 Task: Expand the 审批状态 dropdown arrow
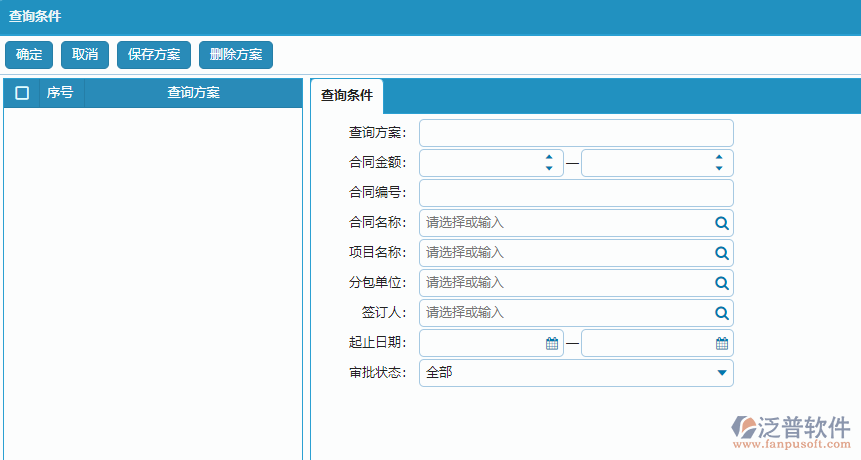pyautogui.click(x=722, y=373)
